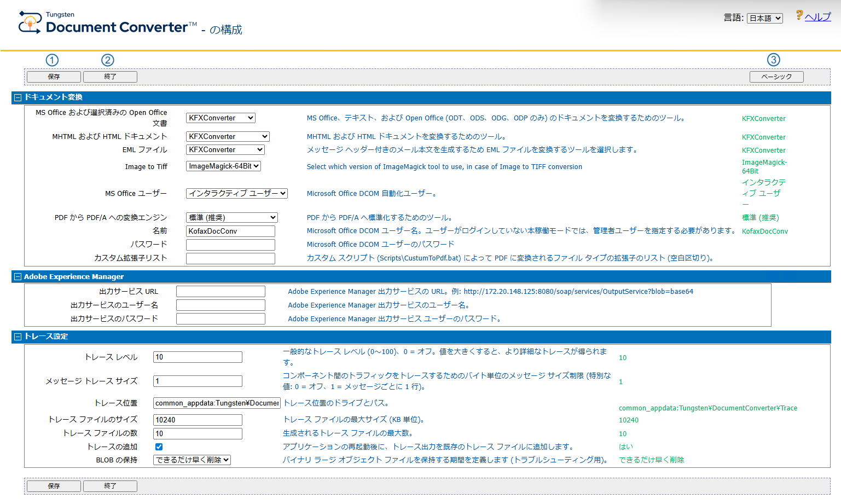Click the green ImageMagick-64Bit default value
This screenshot has width=841, height=504.
(x=764, y=167)
